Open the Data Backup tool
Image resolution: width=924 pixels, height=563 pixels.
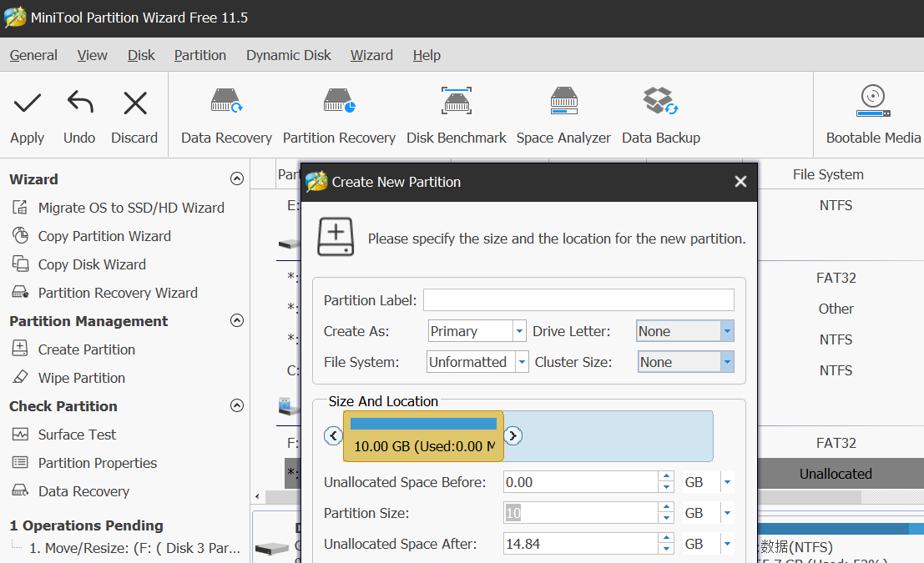tap(660, 103)
